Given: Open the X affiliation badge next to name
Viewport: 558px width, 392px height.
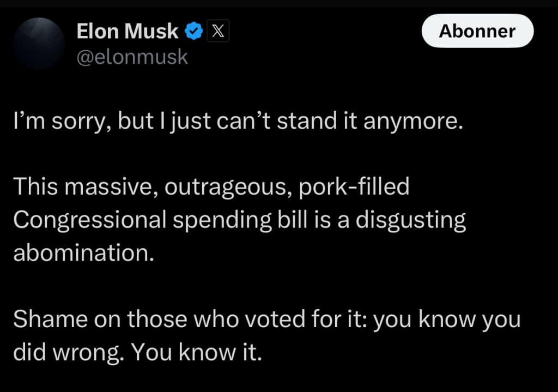Looking at the screenshot, I should [218, 31].
